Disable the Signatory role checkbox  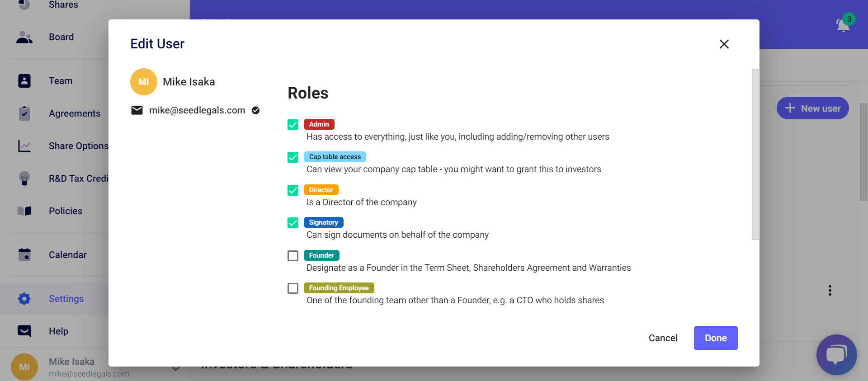pos(293,223)
